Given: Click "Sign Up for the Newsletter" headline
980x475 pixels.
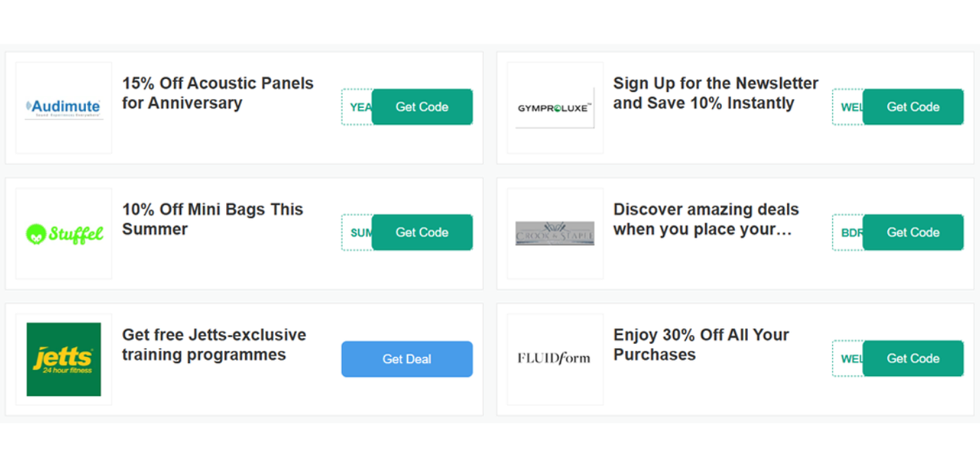Looking at the screenshot, I should [x=715, y=93].
